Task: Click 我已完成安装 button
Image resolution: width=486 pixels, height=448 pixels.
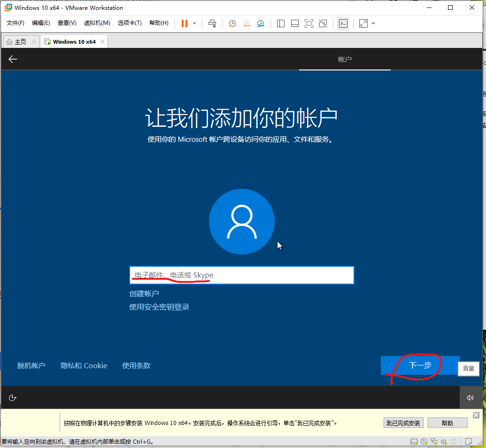Action: [x=403, y=423]
